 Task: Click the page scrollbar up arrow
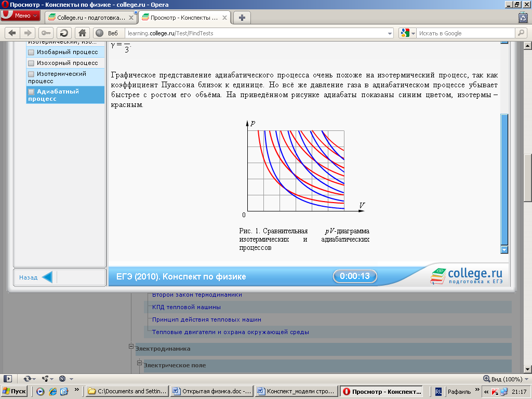pos(528,46)
